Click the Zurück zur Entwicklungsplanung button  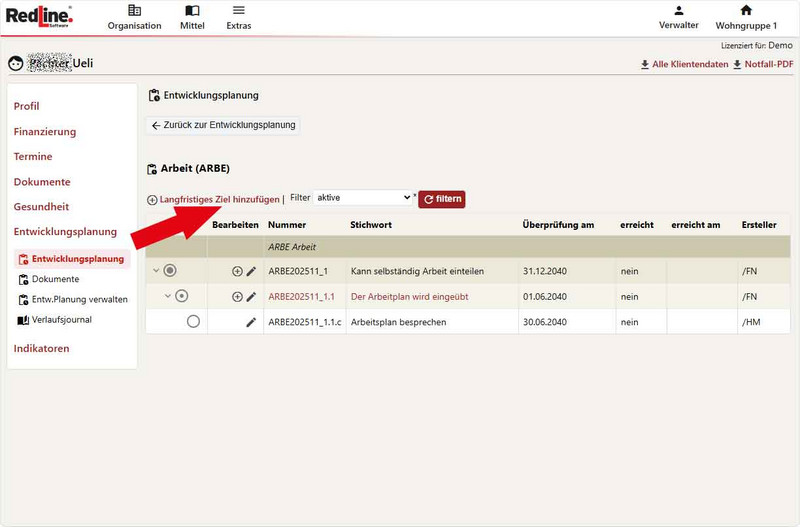coord(224,125)
